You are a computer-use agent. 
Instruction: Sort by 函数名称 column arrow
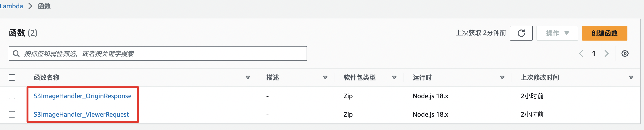[x=248, y=77]
